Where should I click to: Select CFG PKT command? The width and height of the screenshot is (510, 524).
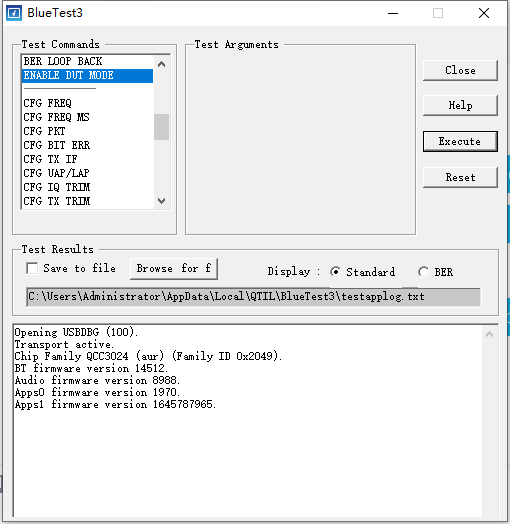tap(88, 131)
